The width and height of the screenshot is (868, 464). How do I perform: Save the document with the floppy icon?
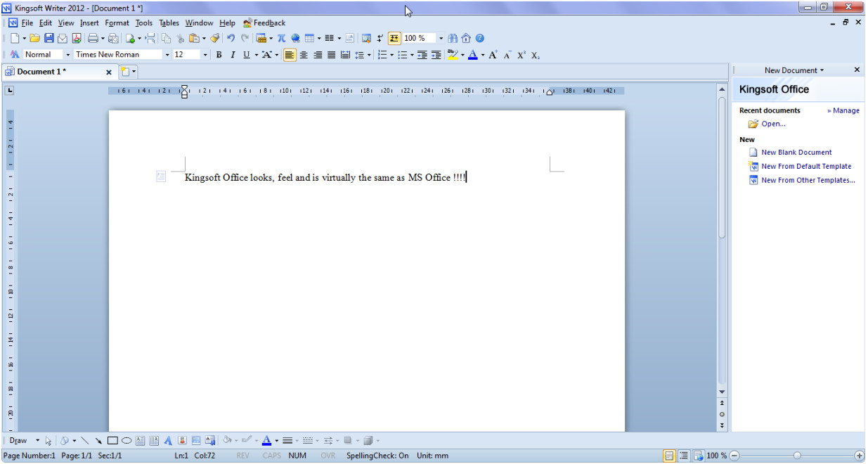pos(49,38)
